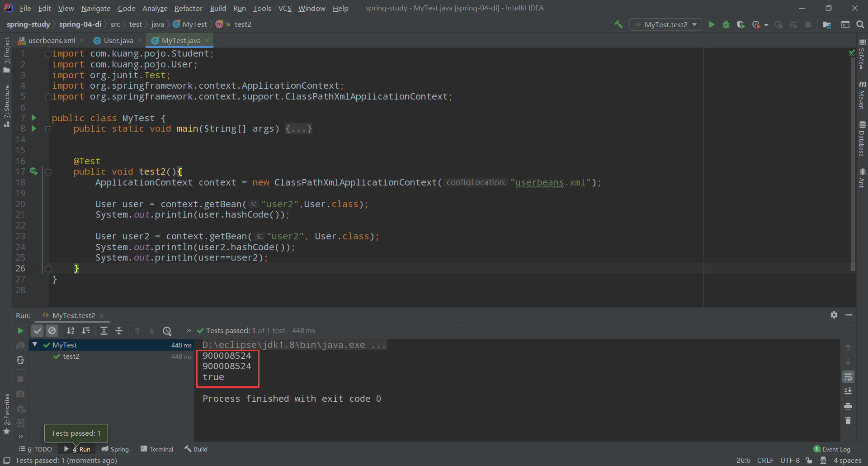Image resolution: width=868 pixels, height=466 pixels.
Task: Open Search Everywhere magnifier icon
Action: tap(860, 24)
